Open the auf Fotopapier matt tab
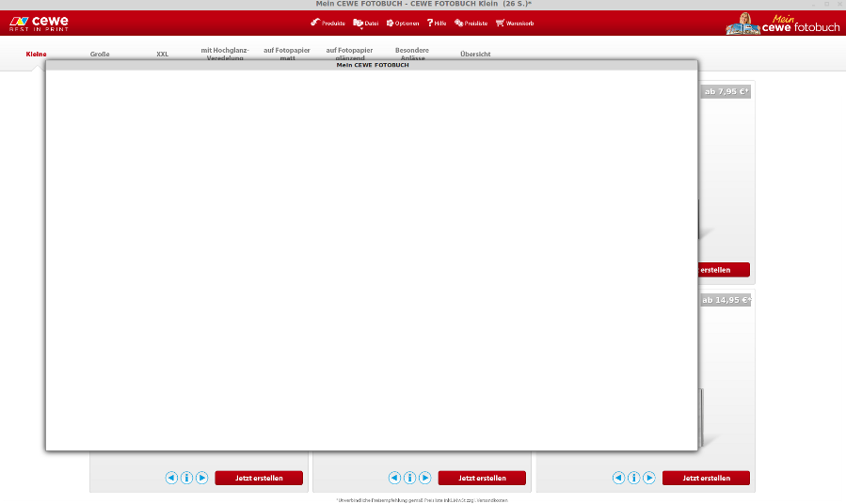 click(x=287, y=54)
